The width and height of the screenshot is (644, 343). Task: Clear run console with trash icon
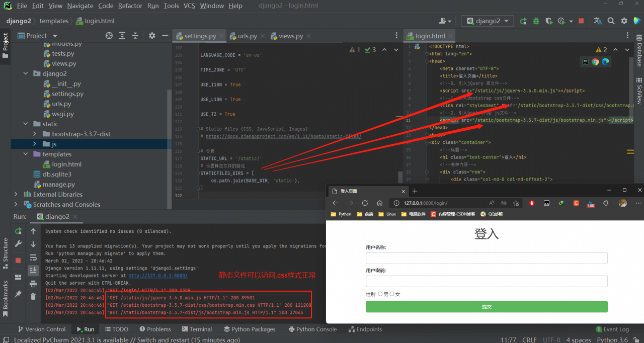33,297
